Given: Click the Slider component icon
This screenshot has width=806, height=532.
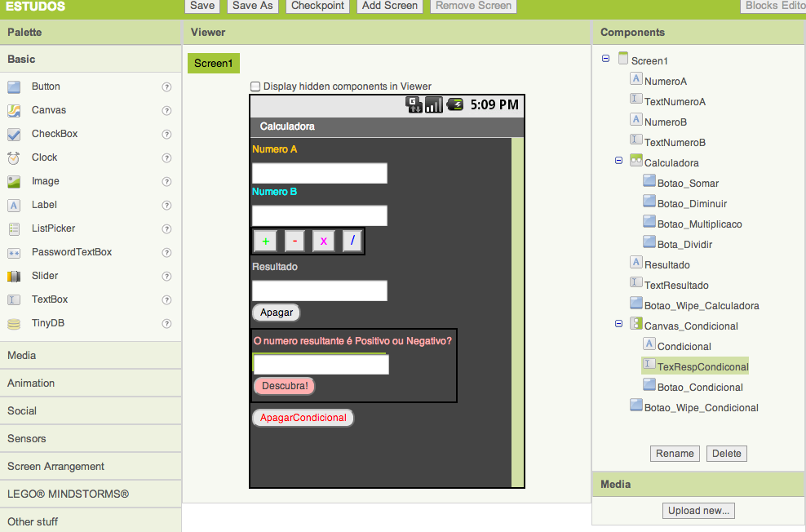Looking at the screenshot, I should (14, 276).
